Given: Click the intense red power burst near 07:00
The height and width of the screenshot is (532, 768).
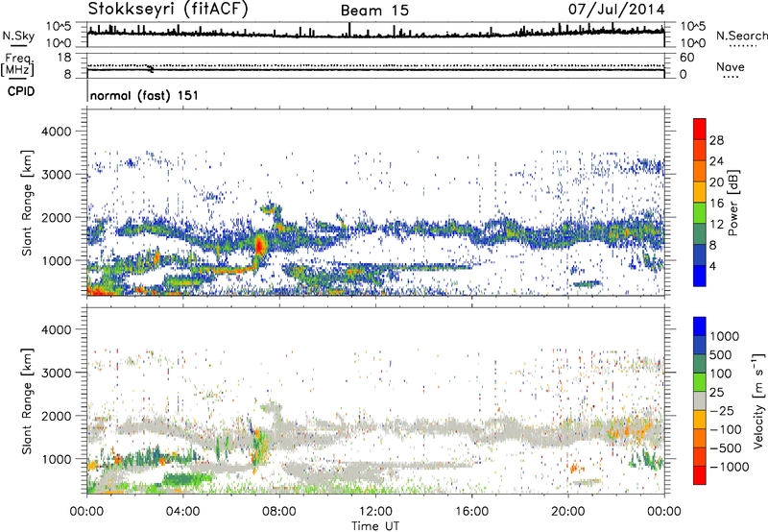Looking at the screenshot, I should (259, 244).
